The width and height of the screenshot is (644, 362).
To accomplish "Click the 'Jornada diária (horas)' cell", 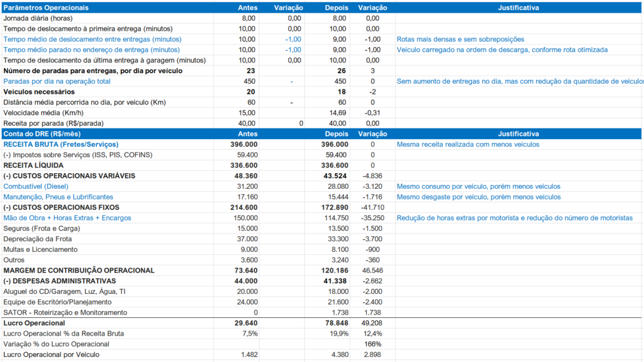I will click(x=38, y=18).
